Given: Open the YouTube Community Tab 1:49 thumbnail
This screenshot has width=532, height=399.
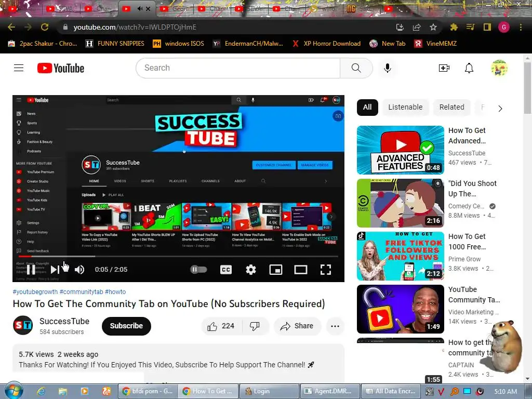Looking at the screenshot, I should [x=401, y=309].
